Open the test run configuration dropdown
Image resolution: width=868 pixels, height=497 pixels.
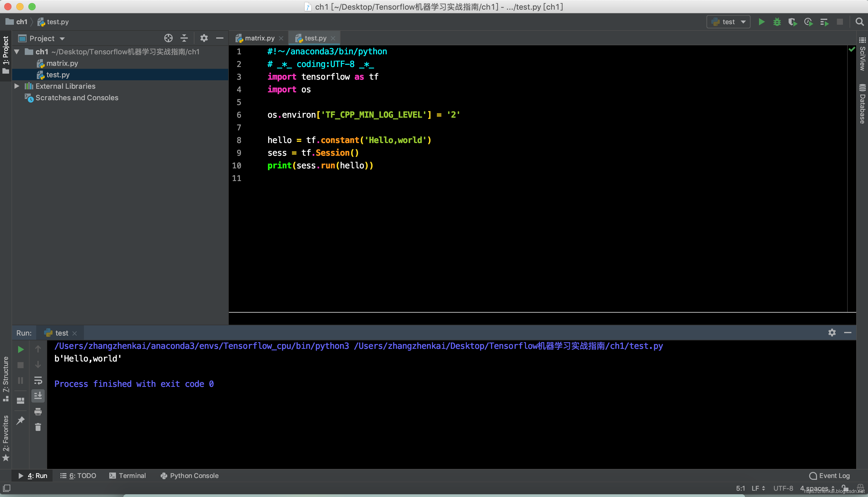click(728, 22)
